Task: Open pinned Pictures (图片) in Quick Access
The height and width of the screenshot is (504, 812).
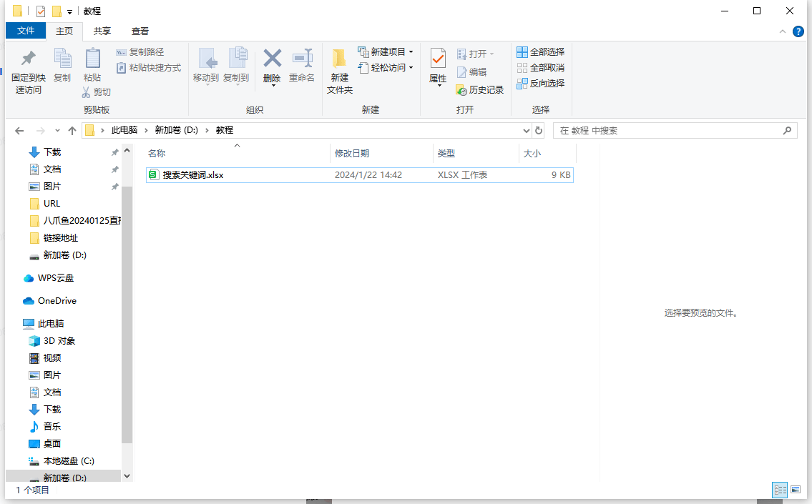Action: click(x=52, y=187)
